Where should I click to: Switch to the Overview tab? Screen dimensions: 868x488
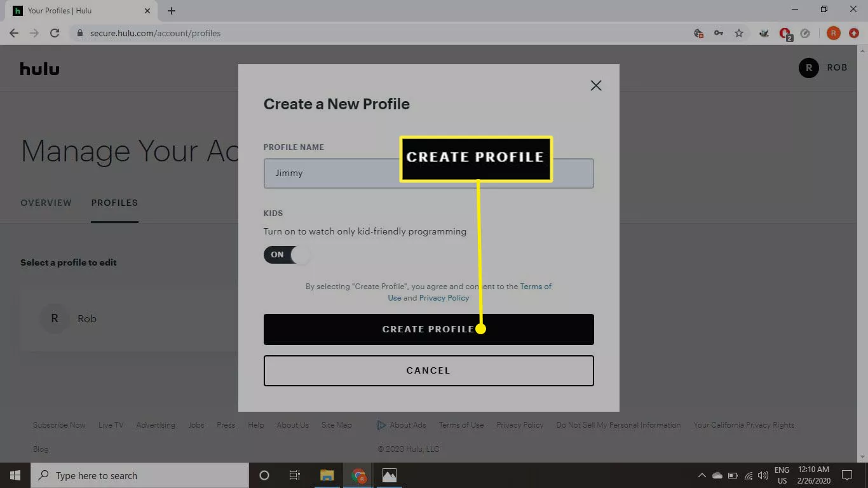(46, 203)
